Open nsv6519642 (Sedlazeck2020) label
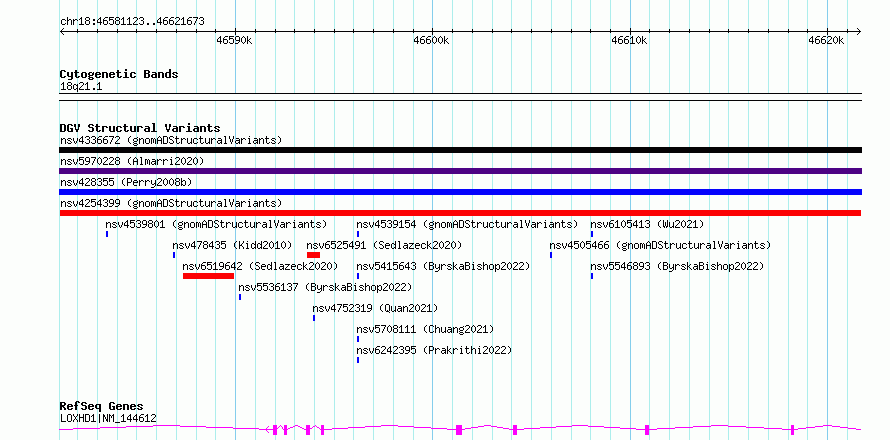The height and width of the screenshot is (440, 890). (x=260, y=266)
